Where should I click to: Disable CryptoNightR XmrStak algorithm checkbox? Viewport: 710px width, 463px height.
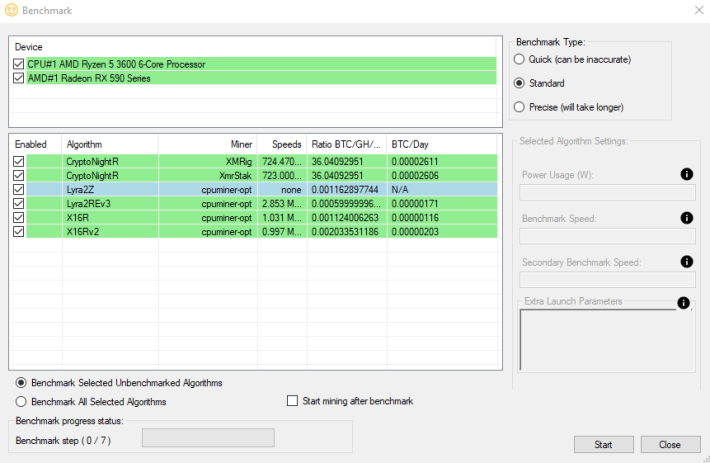point(19,175)
